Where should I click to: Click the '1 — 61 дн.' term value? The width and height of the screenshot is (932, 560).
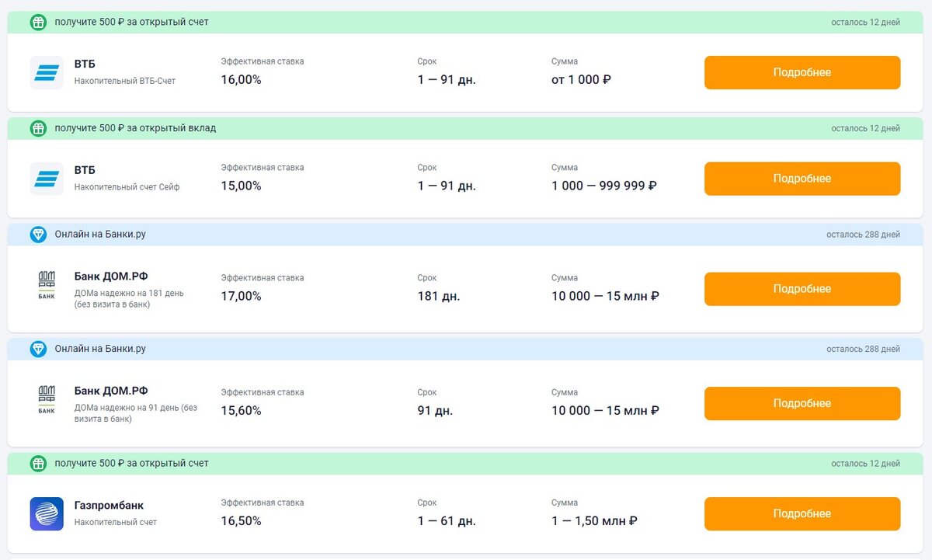click(x=447, y=520)
